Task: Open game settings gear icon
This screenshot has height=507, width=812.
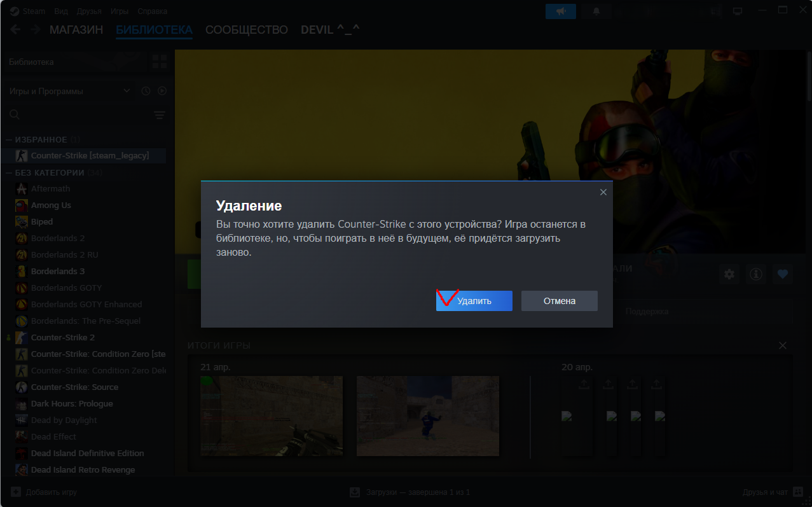Action: click(729, 274)
